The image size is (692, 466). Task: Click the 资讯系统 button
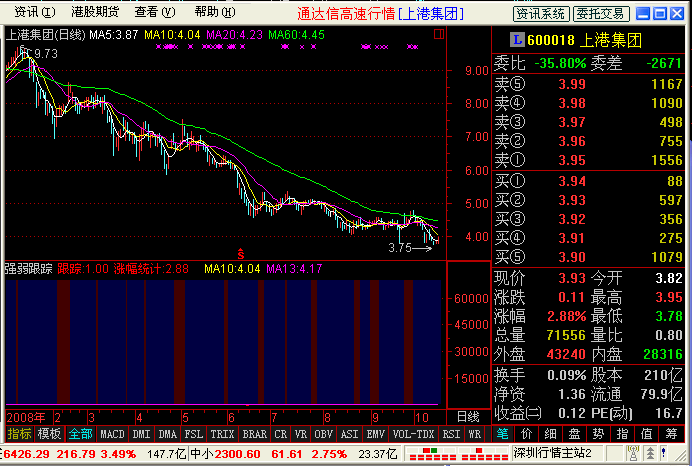click(541, 14)
